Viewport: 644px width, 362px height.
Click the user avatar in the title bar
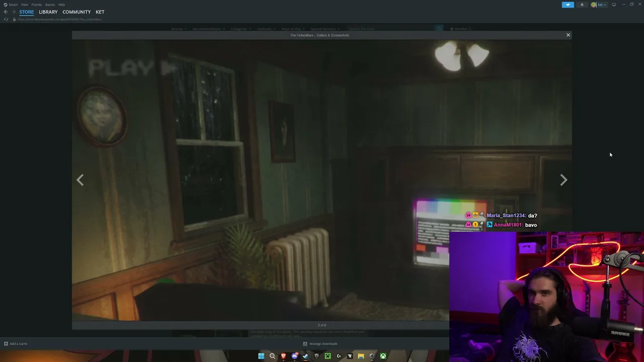point(594,5)
